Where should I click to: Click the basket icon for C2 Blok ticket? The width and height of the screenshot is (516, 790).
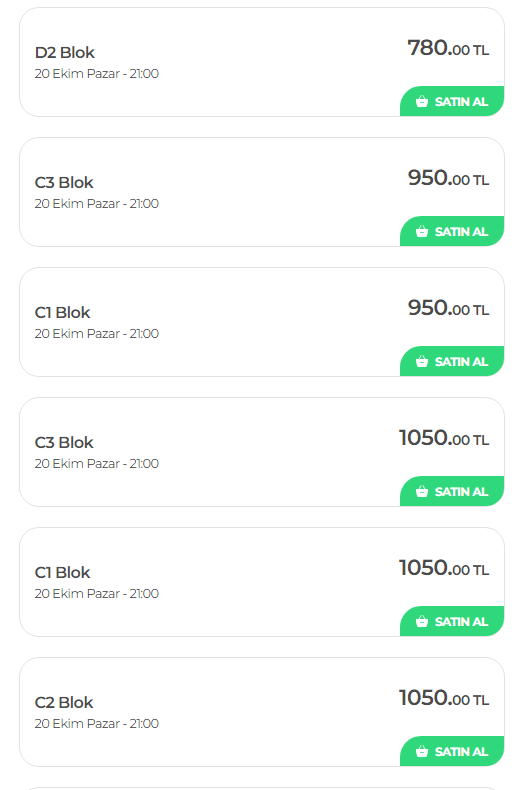click(x=422, y=752)
